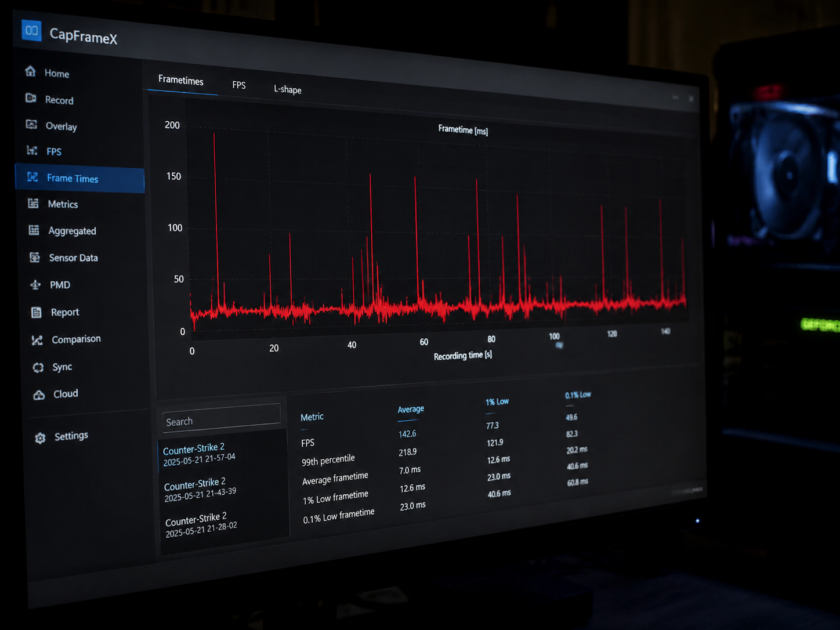Click the 142.6 average value

click(407, 434)
